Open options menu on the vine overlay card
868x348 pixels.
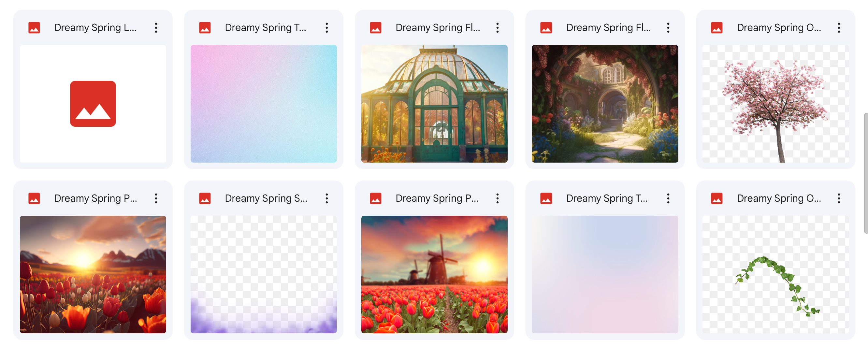click(839, 198)
